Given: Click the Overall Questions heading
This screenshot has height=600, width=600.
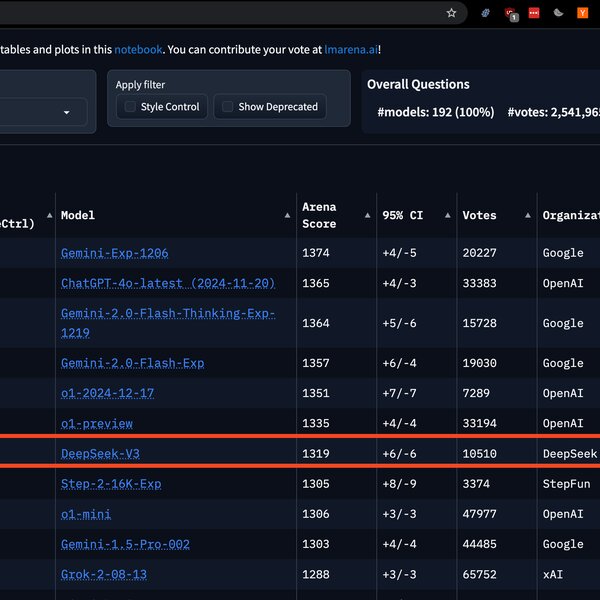Looking at the screenshot, I should click(418, 84).
